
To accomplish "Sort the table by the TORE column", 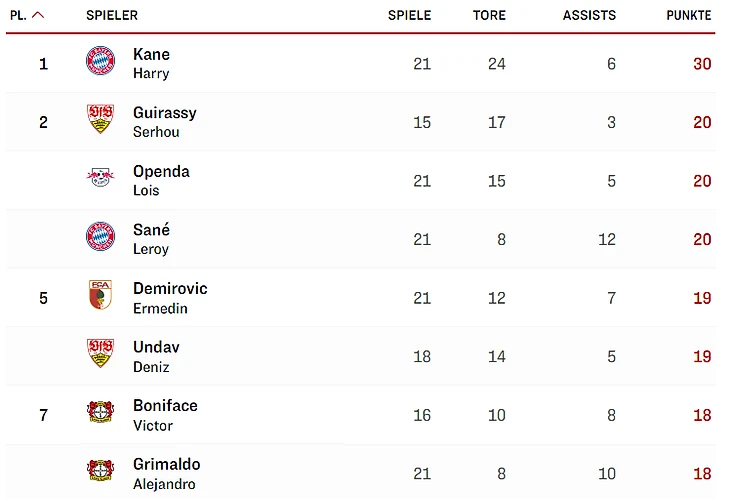I will (x=489, y=15).
